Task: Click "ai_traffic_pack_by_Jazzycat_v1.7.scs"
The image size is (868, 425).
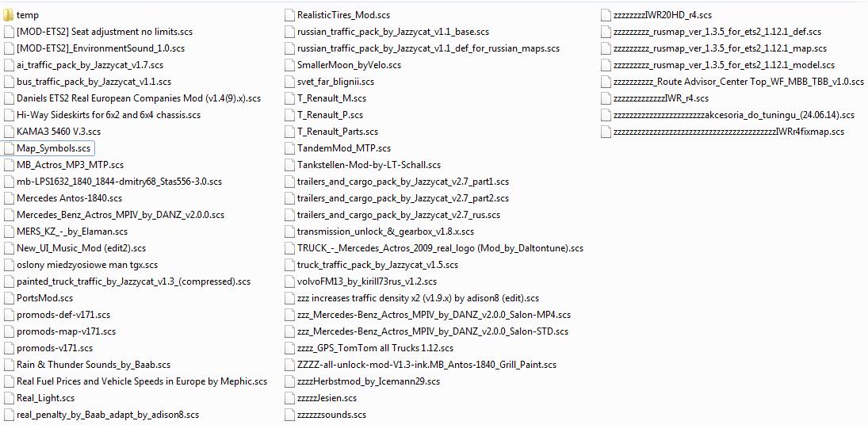Action: coord(90,65)
